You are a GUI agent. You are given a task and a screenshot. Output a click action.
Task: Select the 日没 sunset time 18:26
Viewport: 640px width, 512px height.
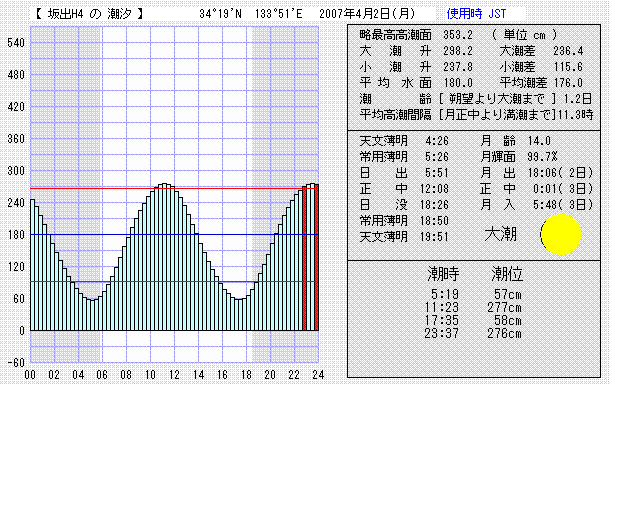[x=434, y=205]
